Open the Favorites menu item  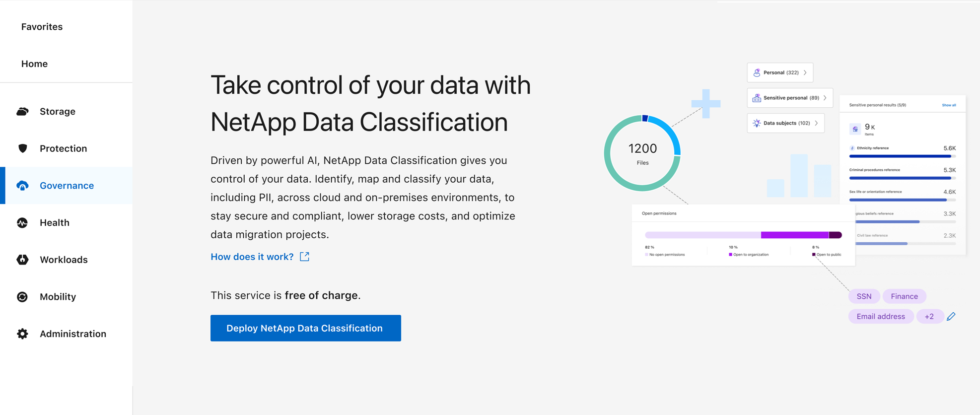[42, 26]
